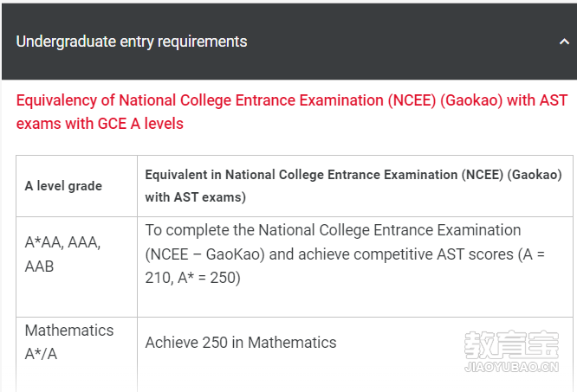
Task: Select the 'Equivalent in National College Entrance' header cell
Action: (355, 186)
